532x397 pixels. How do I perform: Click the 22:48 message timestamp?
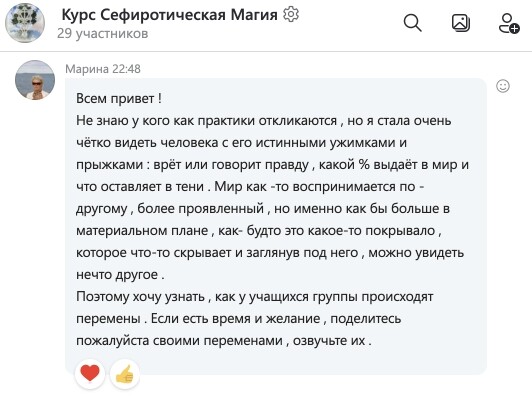[126, 69]
